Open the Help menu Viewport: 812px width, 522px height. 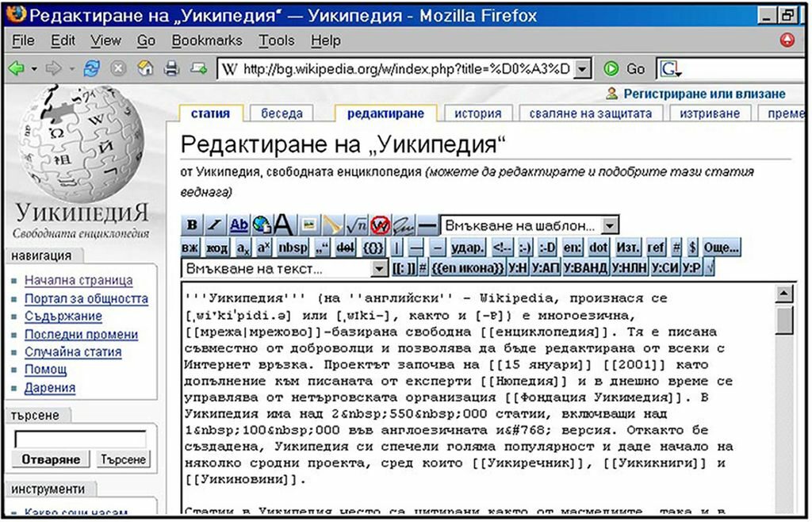click(x=326, y=40)
